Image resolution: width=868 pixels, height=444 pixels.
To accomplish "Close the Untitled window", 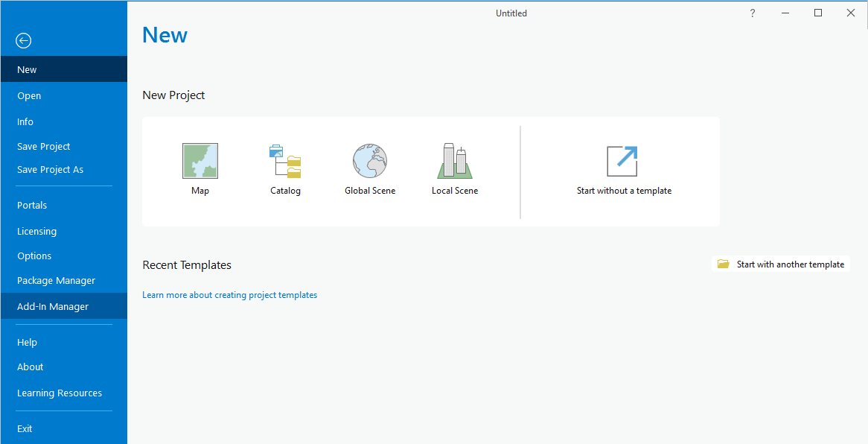I will (x=851, y=13).
